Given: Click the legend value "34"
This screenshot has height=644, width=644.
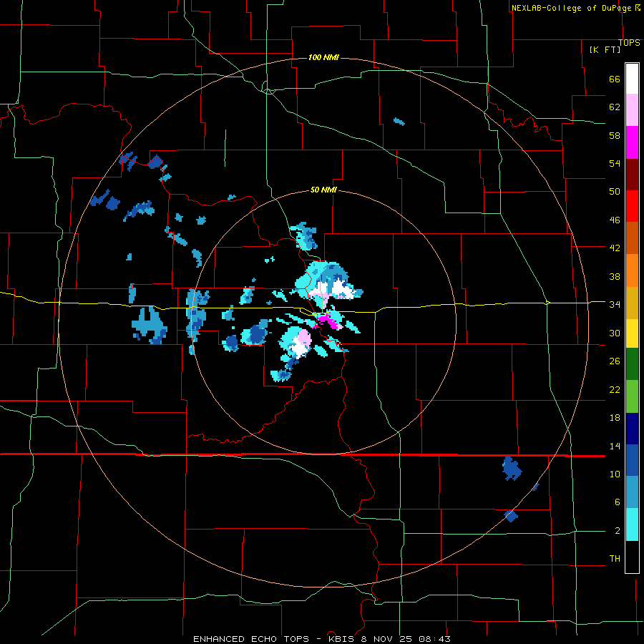Looking at the screenshot, I should coord(615,304).
